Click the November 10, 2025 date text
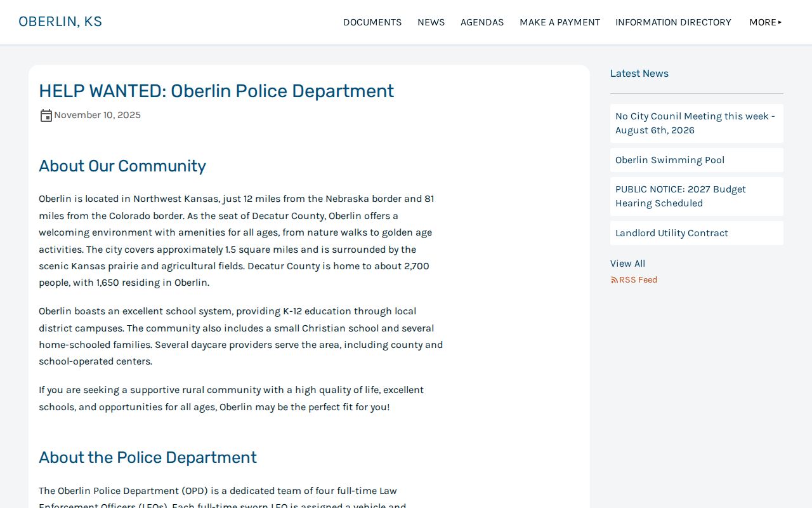The width and height of the screenshot is (812, 508). (x=97, y=115)
